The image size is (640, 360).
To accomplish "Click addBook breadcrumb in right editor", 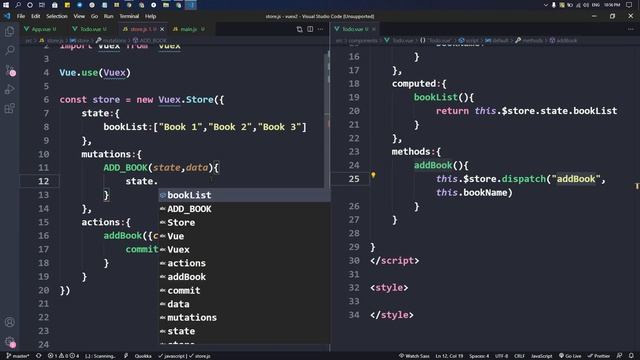I will point(564,40).
